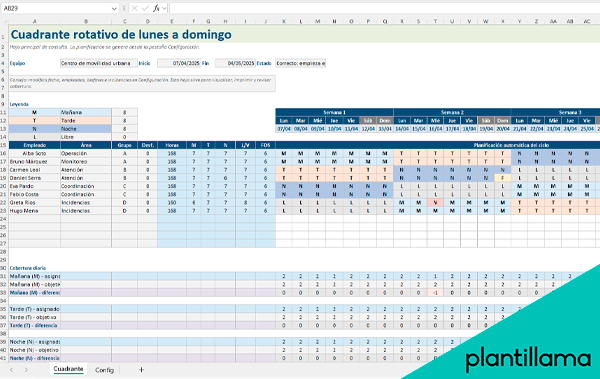Select the Inicio date cell 07/04/2025
The image size is (600, 379).
coord(179,63)
